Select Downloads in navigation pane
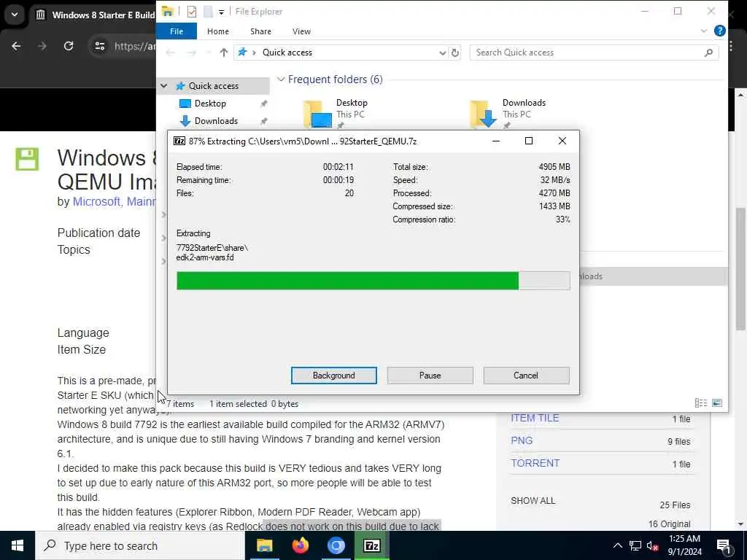Screen dimensions: 747x560 (216, 121)
